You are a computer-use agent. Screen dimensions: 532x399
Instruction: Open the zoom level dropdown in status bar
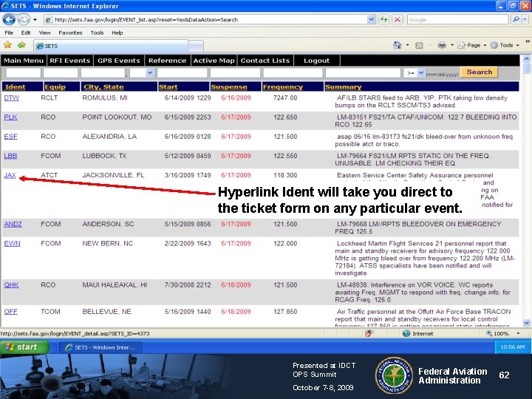[518, 333]
